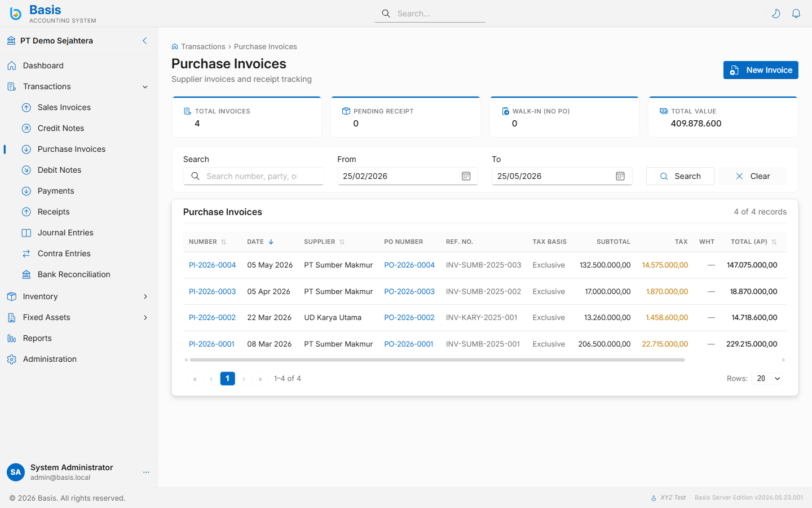Expand the Inventory menu chevron

click(145, 296)
